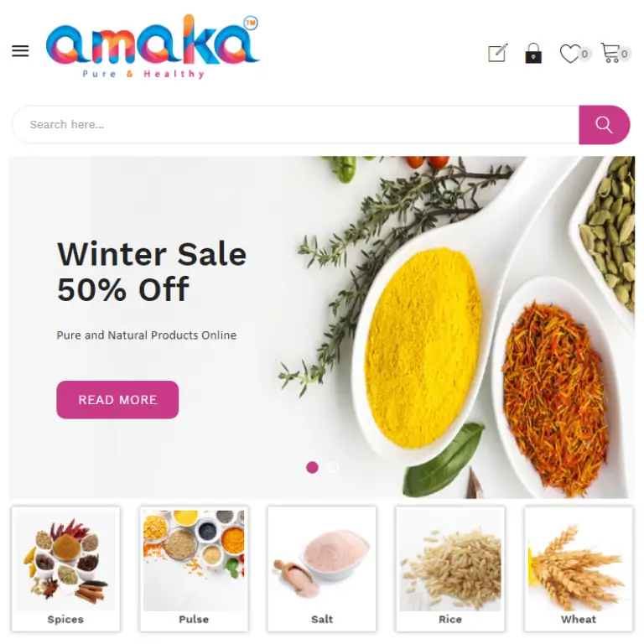Click the Spices text label
The image size is (644, 644).
(65, 620)
